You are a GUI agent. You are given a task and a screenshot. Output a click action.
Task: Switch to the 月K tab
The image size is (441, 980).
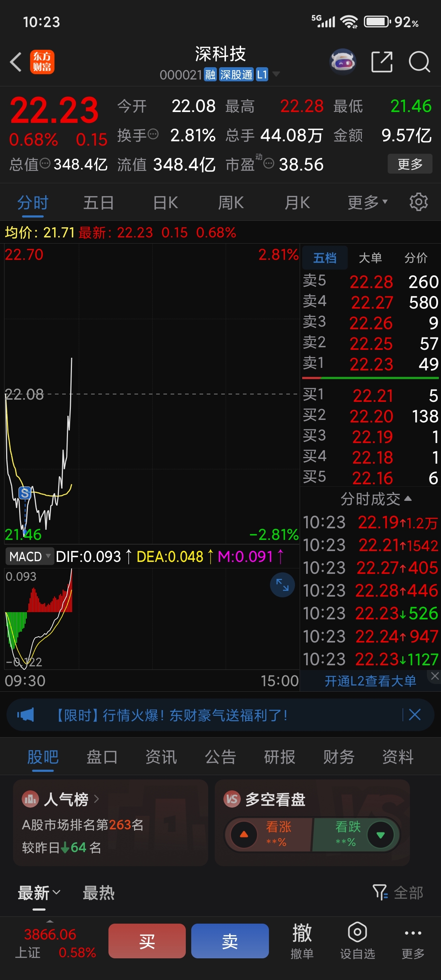297,202
